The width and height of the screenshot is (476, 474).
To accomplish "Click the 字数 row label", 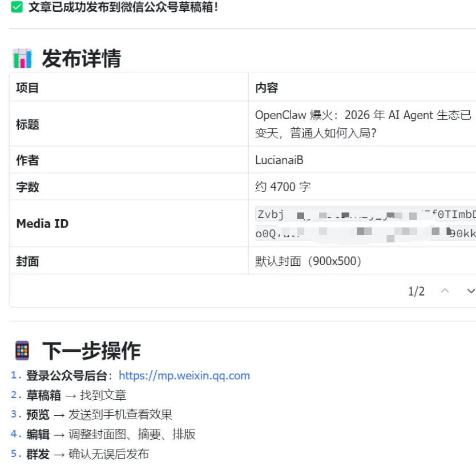I will click(x=27, y=187).
